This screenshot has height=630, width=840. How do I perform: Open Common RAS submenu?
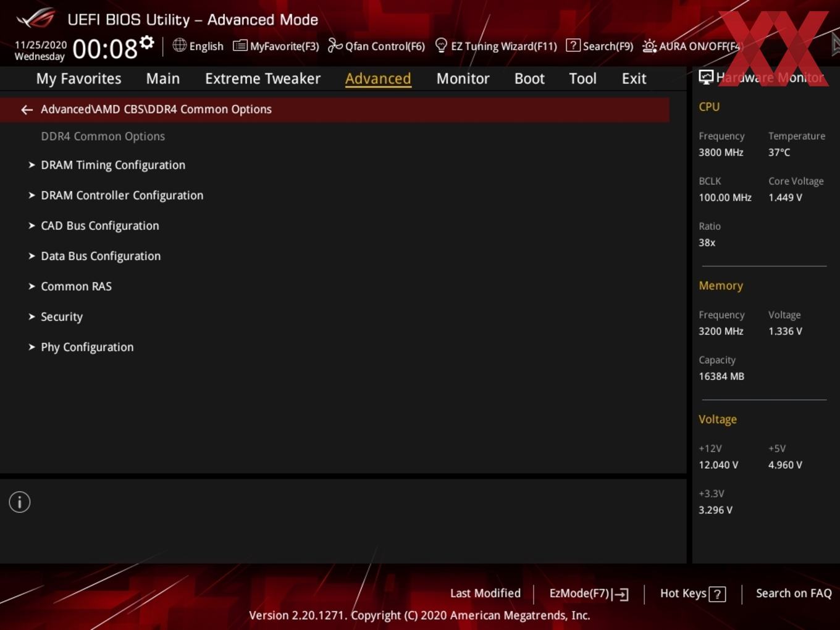coord(76,286)
